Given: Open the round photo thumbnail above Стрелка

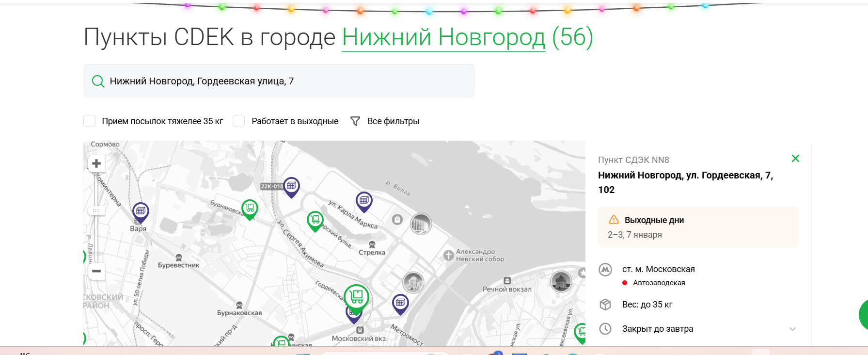Looking at the screenshot, I should point(421,224).
